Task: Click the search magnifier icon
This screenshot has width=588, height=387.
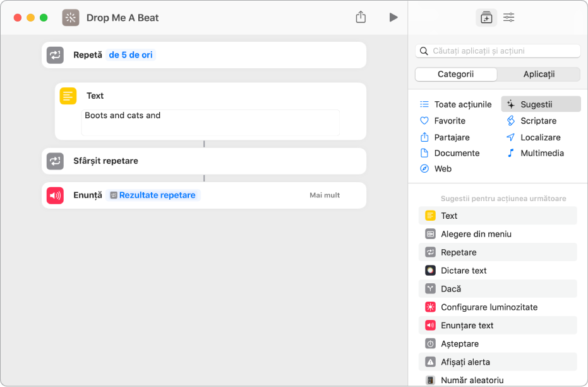Action: pos(424,51)
